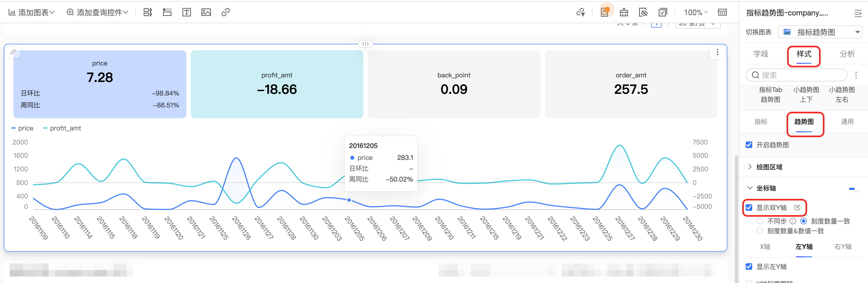
Task: Click the info icon next to 不同步
Action: point(793,221)
